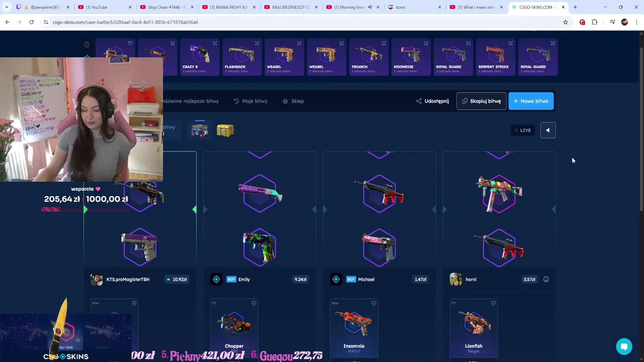The image size is (644, 362).
Task: Click the shield icon on Insomnia card
Action: 373,303
